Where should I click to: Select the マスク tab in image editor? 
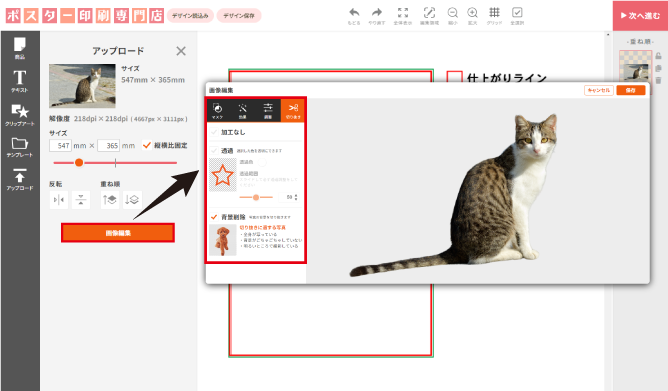coord(217,111)
